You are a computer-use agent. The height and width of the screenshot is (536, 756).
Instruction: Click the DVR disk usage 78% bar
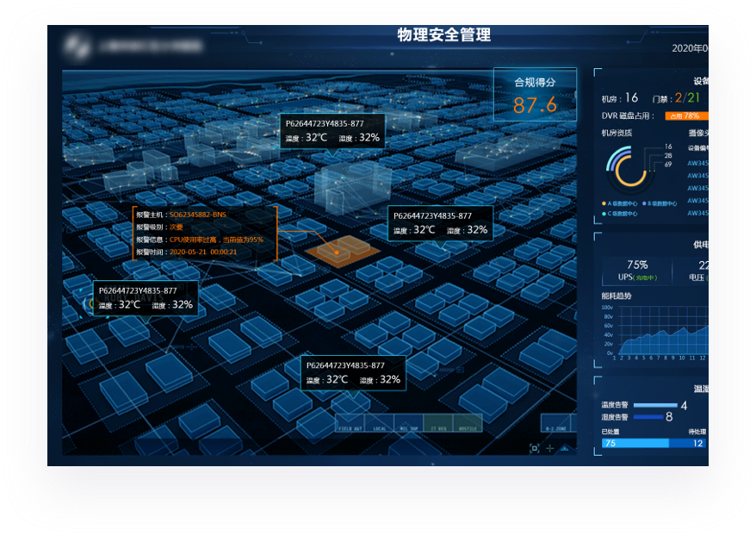pos(686,115)
